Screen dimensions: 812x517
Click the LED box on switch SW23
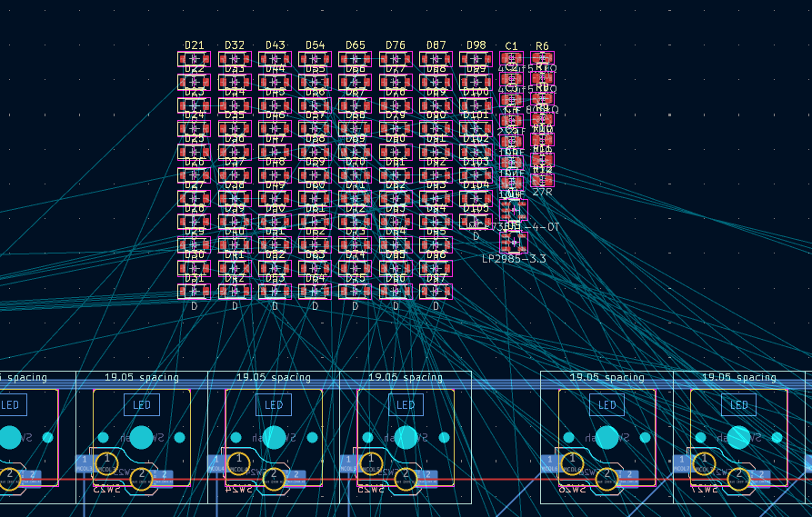(x=141, y=405)
